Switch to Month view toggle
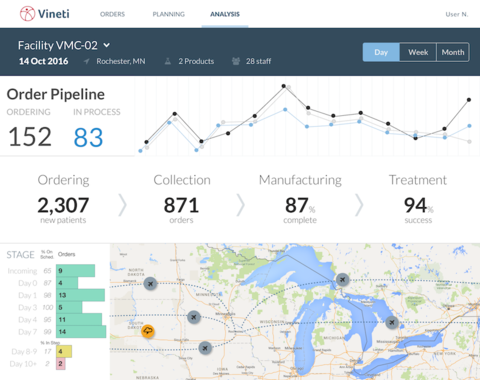This screenshot has height=380, width=480. (x=453, y=52)
